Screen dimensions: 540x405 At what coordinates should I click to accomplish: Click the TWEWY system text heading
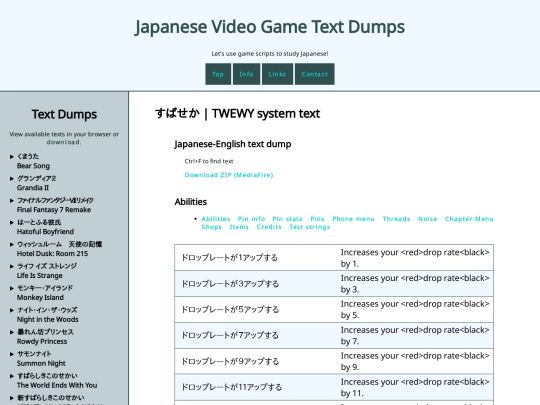[238, 114]
